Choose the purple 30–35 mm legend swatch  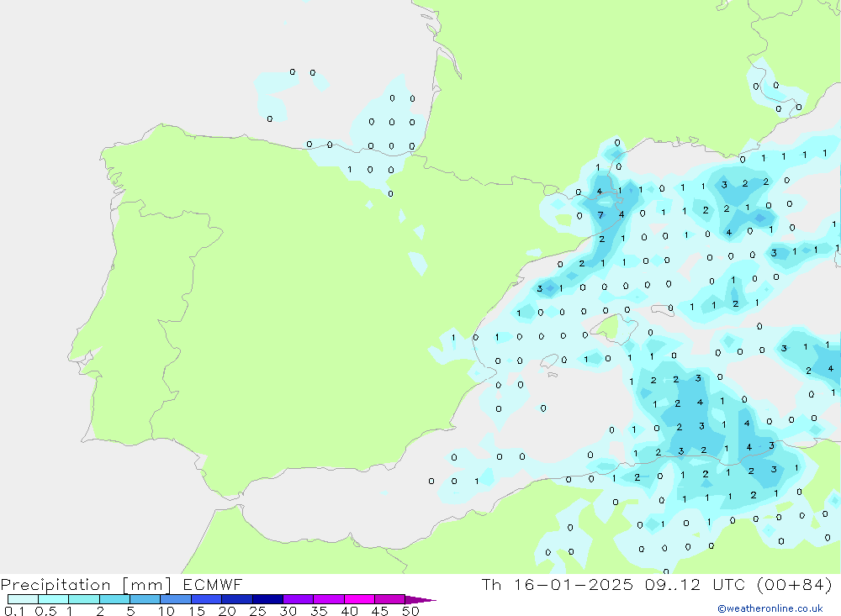(298, 599)
